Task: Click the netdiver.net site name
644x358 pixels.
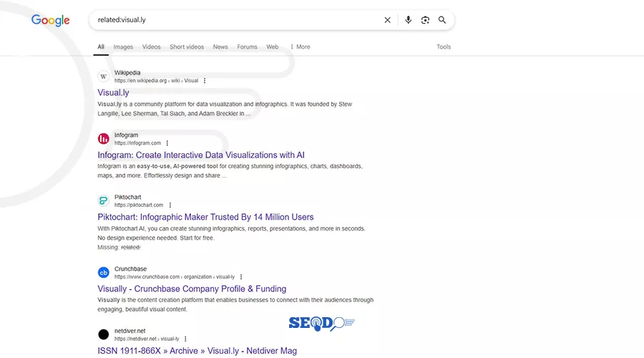Action: pyautogui.click(x=130, y=331)
